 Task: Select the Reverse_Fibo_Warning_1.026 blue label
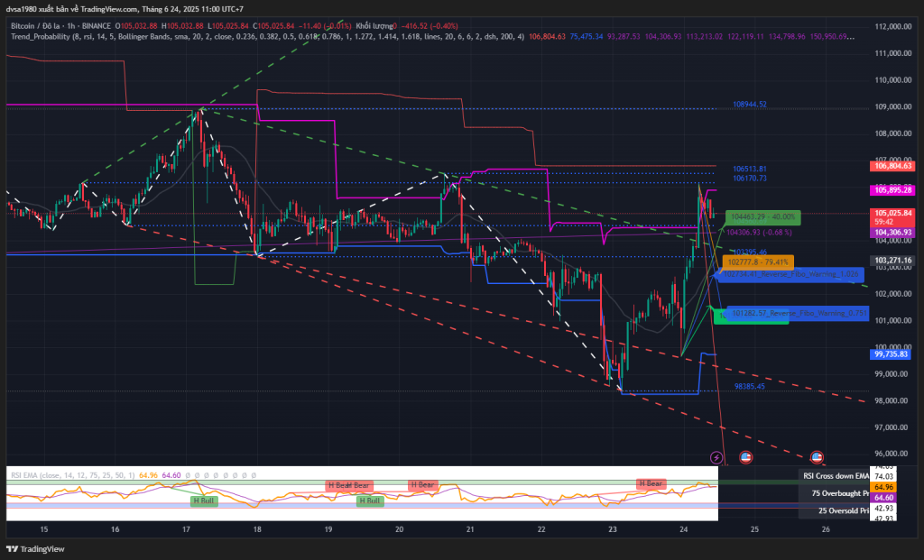(x=790, y=274)
